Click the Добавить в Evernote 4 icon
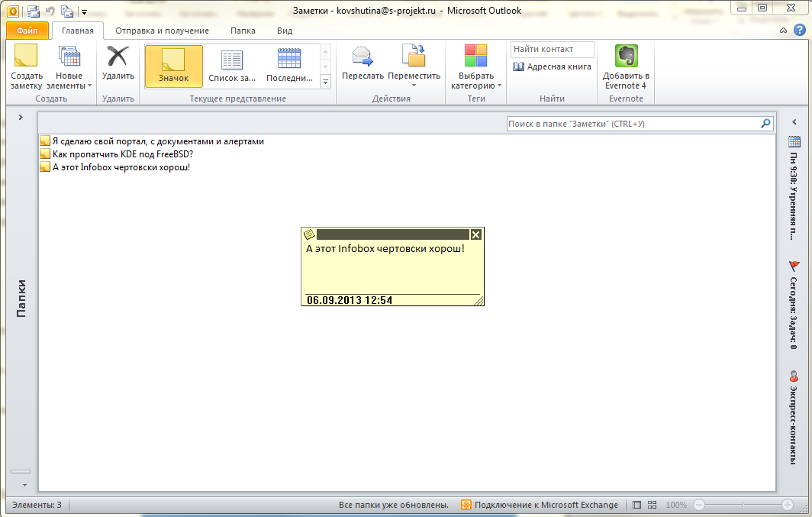The width and height of the screenshot is (812, 517). coord(626,67)
